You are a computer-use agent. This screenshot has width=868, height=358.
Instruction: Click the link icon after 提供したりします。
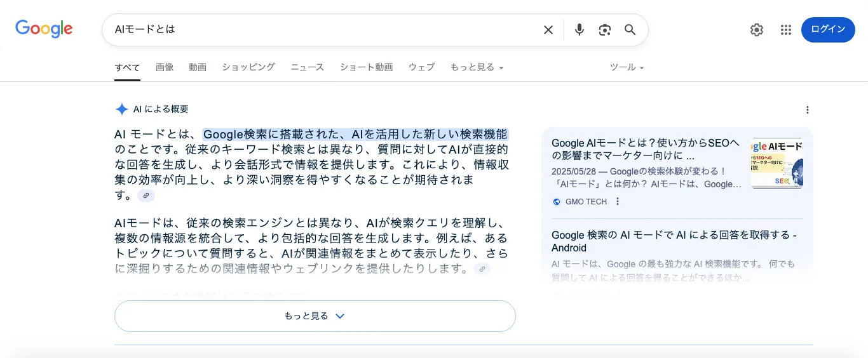(482, 269)
